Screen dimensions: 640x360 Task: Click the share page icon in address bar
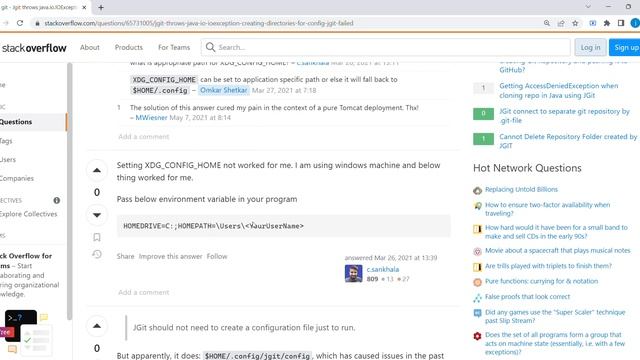pos(561,23)
